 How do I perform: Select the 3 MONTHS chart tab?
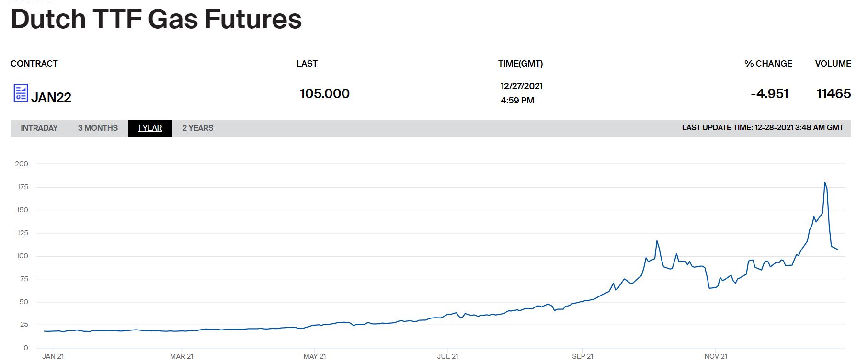point(98,128)
